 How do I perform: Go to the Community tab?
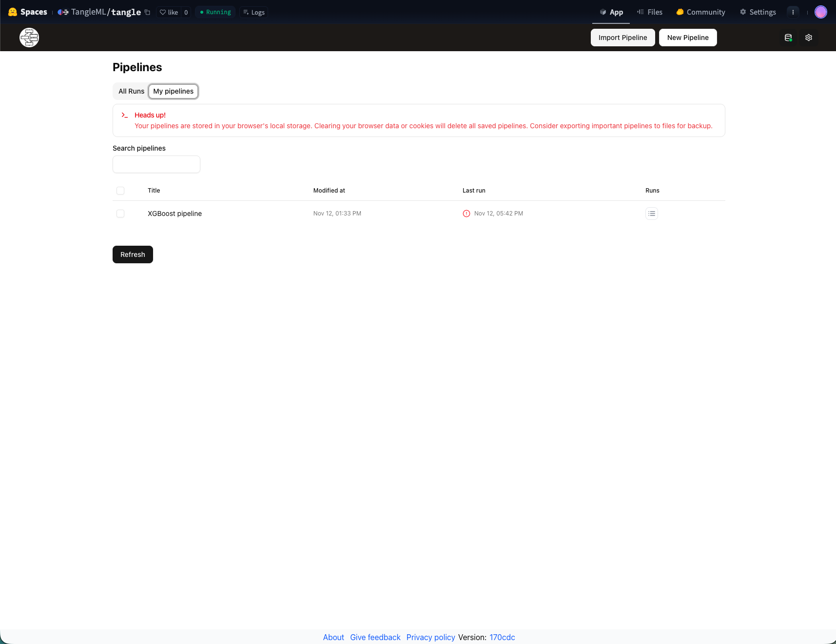(700, 12)
